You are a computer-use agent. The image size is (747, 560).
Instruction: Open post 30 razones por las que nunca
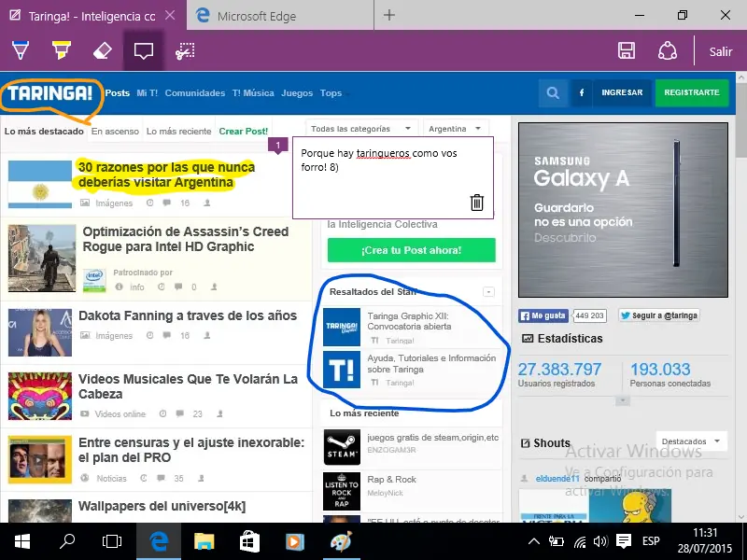(x=166, y=175)
